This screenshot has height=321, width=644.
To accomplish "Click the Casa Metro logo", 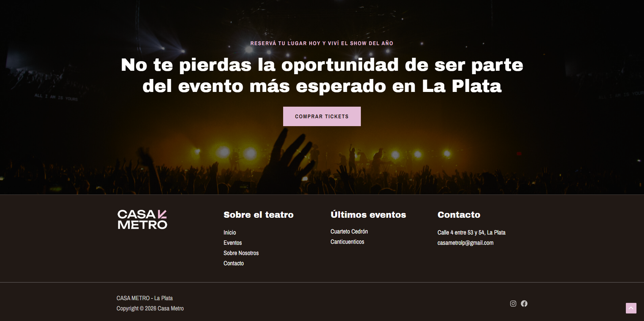I will click(x=142, y=219).
